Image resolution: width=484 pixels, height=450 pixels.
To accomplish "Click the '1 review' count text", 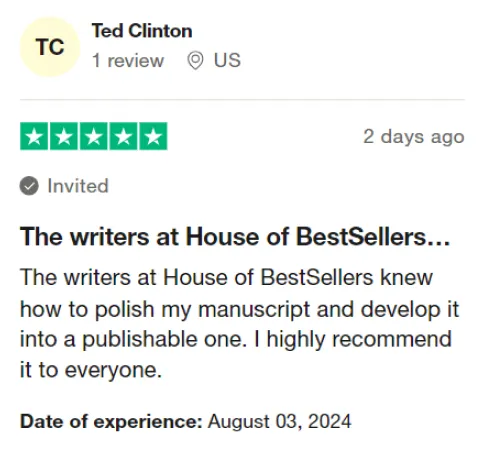I will click(x=128, y=61).
